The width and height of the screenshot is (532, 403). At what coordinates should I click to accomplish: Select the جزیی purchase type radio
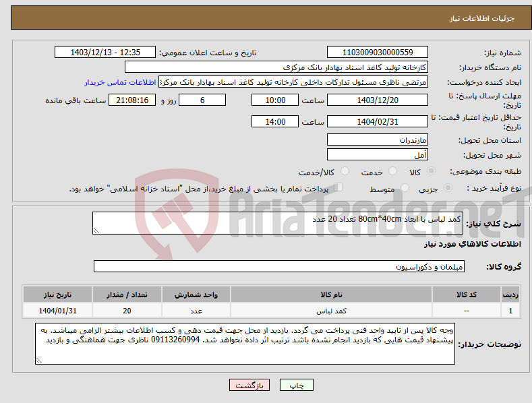pyautogui.click(x=448, y=187)
